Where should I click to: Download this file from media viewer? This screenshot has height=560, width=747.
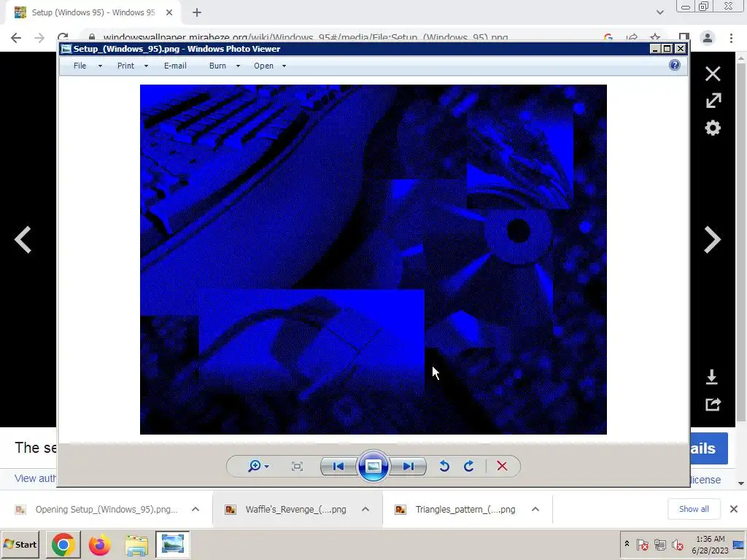coord(712,377)
